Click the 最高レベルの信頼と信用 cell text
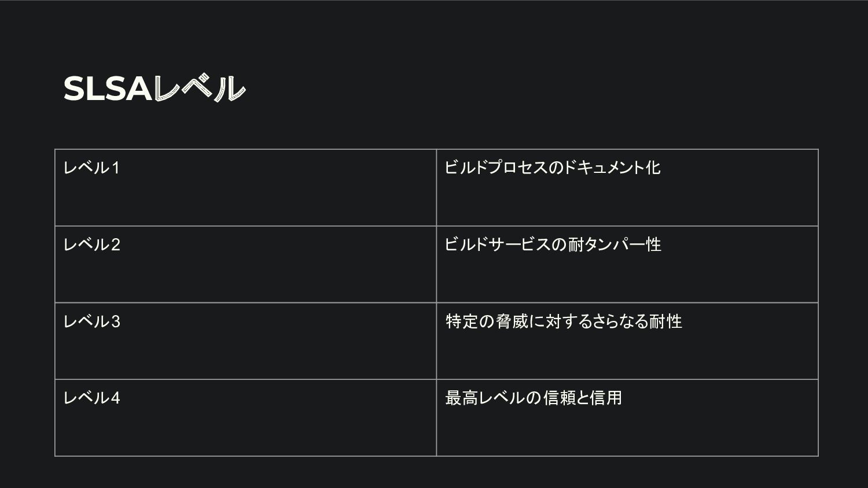 tap(534, 398)
